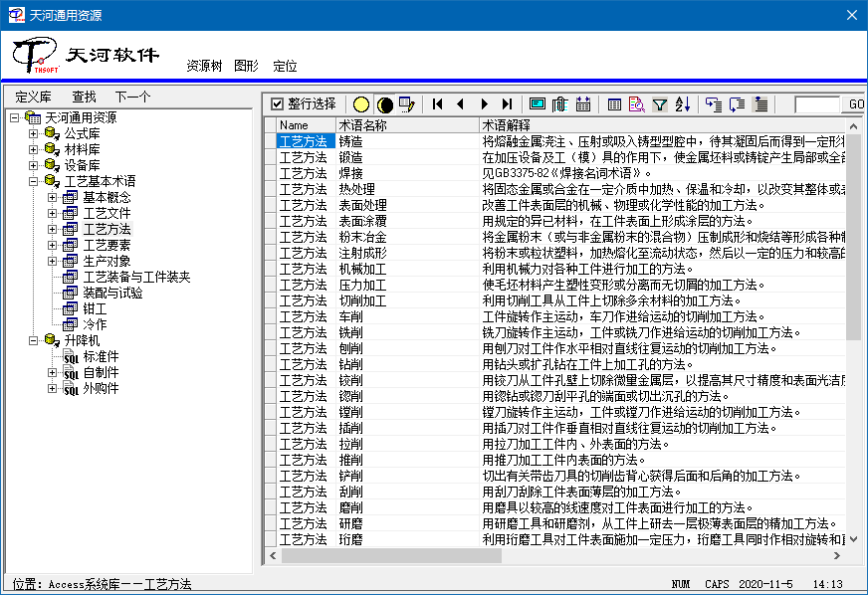868x595 pixels.
Task: Click the cyan screen display icon
Action: click(x=537, y=104)
